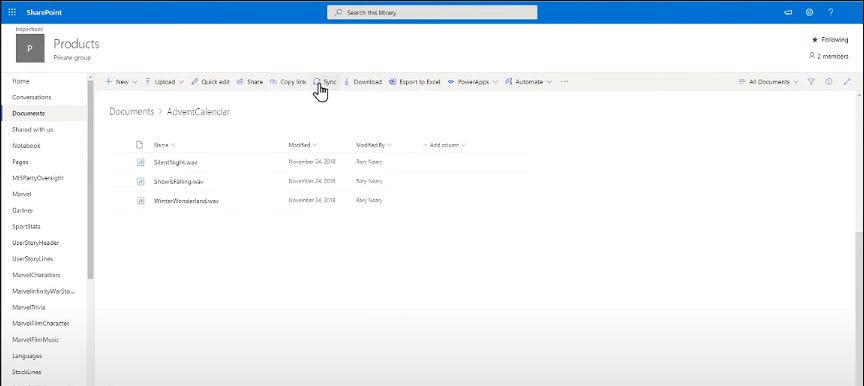Open the settings gear in header
The height and width of the screenshot is (386, 864).
point(809,12)
